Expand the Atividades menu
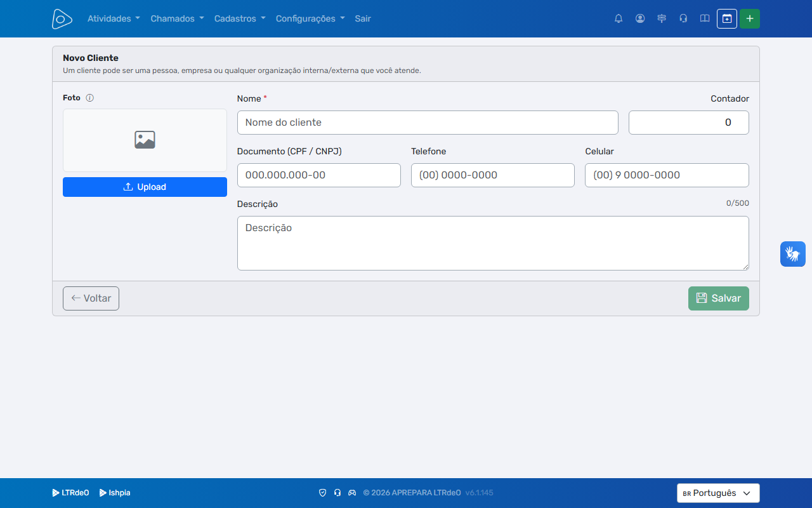Viewport: 812px width, 508px height. tap(114, 18)
